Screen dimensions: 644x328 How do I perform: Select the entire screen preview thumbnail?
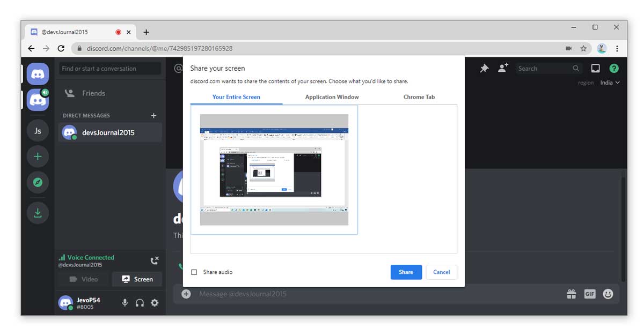coord(274,169)
